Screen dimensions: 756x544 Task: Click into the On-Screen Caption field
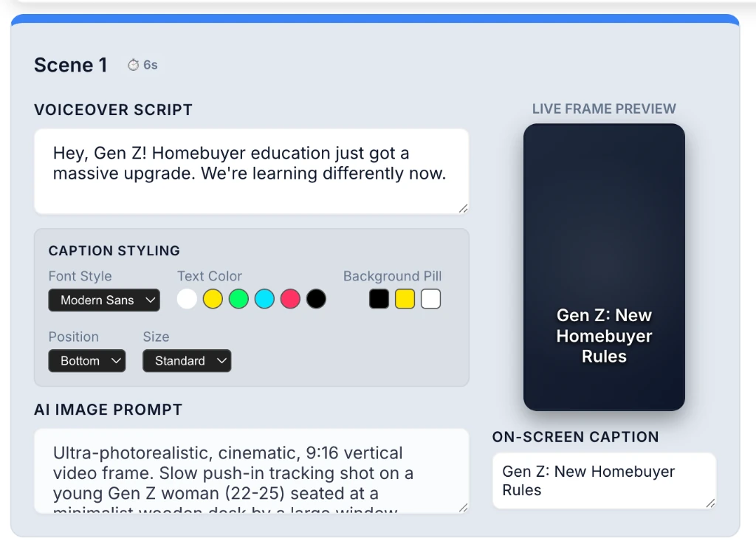604,481
